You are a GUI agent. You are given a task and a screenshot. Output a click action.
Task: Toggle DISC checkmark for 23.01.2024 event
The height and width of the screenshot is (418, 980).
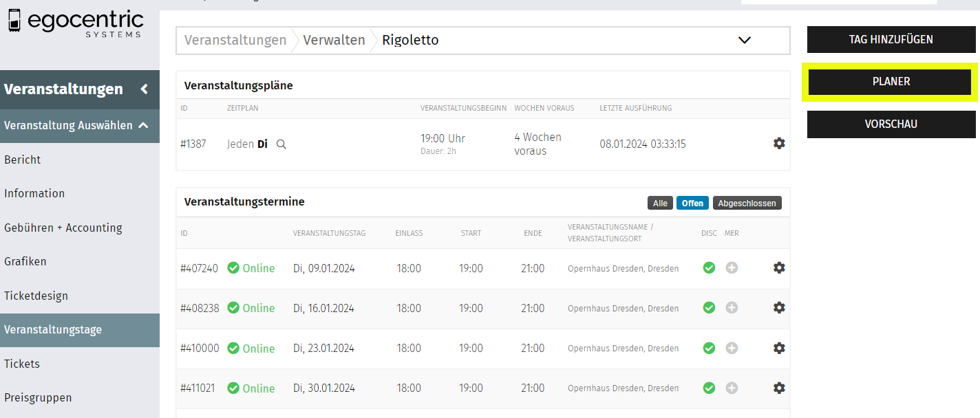point(709,349)
